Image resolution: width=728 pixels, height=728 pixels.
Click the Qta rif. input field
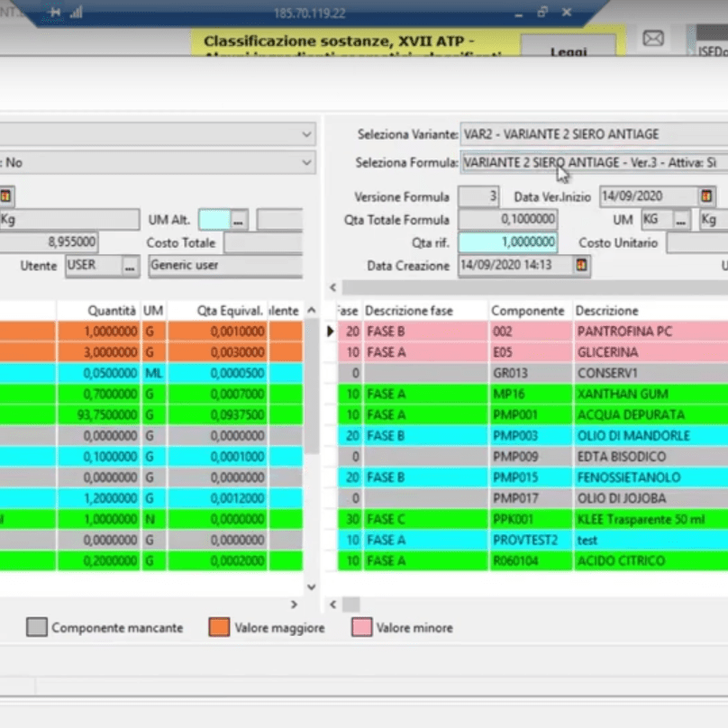click(x=508, y=241)
